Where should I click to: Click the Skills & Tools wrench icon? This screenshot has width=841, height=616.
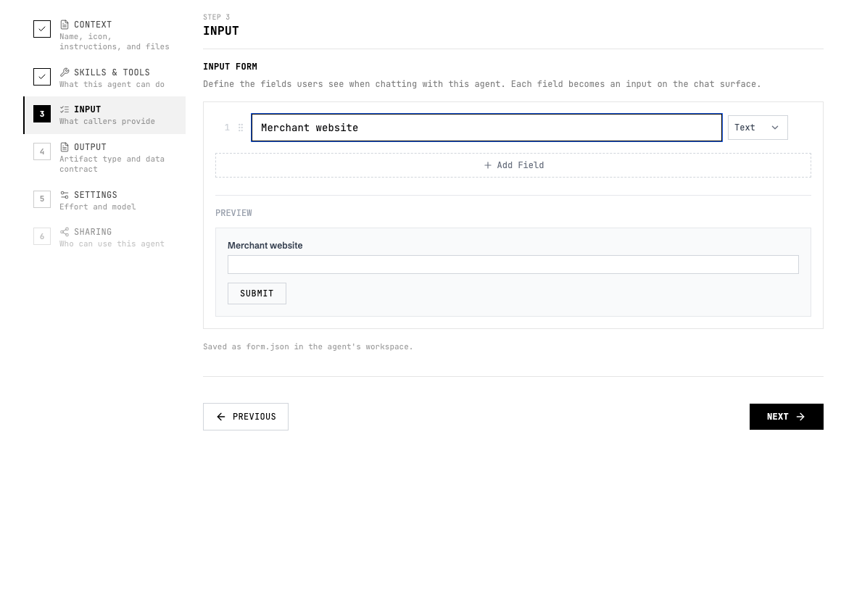(65, 72)
